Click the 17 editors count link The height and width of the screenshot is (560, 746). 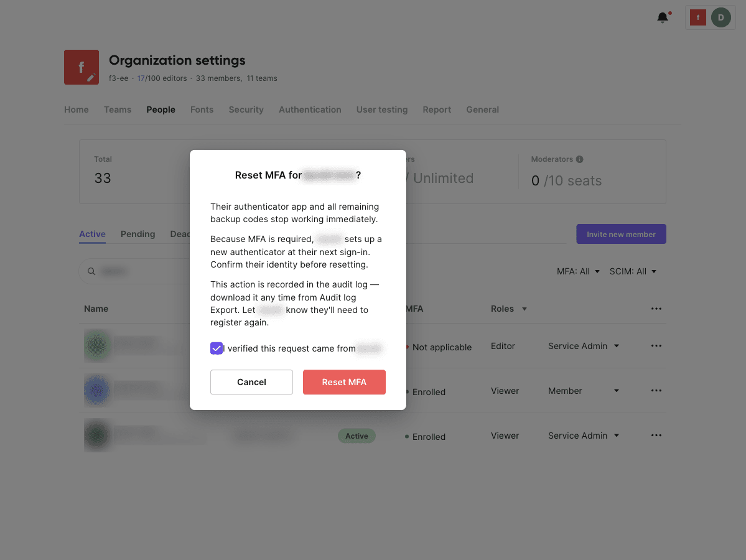coord(141,78)
